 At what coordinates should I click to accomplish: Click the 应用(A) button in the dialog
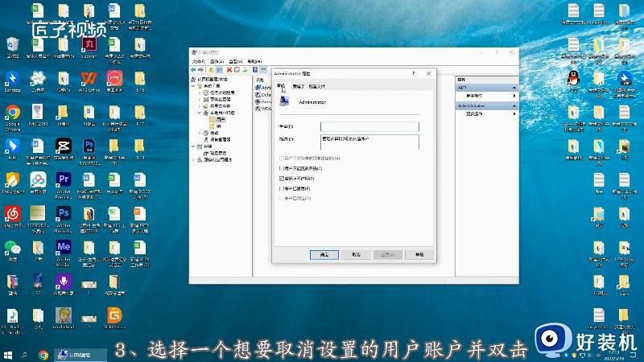pyautogui.click(x=388, y=254)
